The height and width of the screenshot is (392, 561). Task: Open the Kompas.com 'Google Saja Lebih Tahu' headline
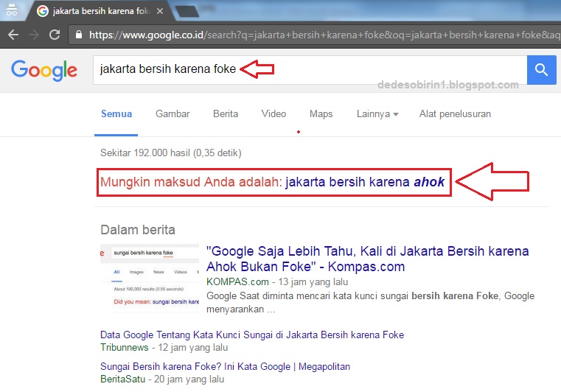[367, 259]
